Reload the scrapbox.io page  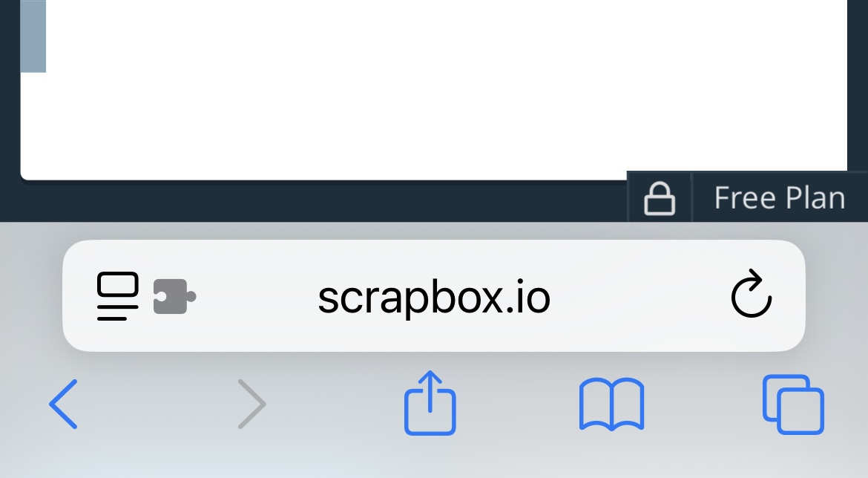(x=752, y=294)
